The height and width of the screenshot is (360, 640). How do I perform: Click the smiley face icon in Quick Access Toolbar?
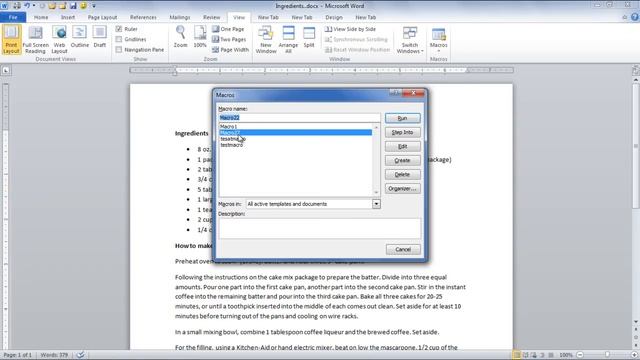coord(83,6)
